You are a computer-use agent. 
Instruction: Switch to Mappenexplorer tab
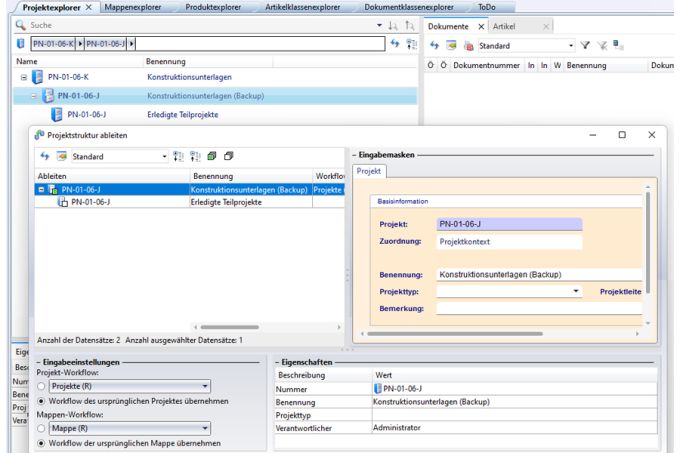pos(133,7)
